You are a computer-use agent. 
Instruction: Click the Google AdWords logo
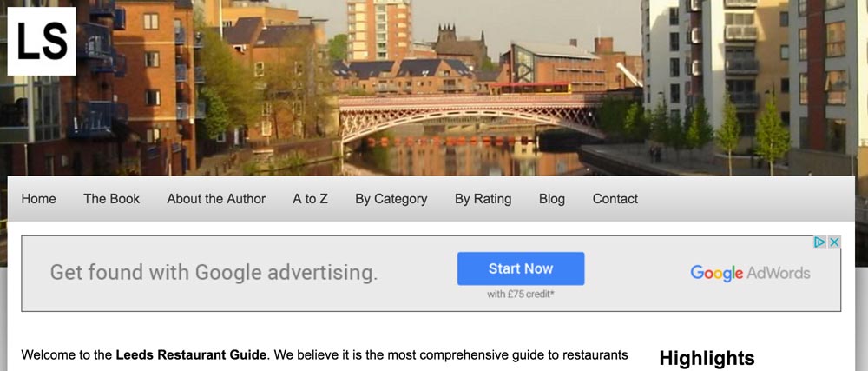tap(750, 273)
